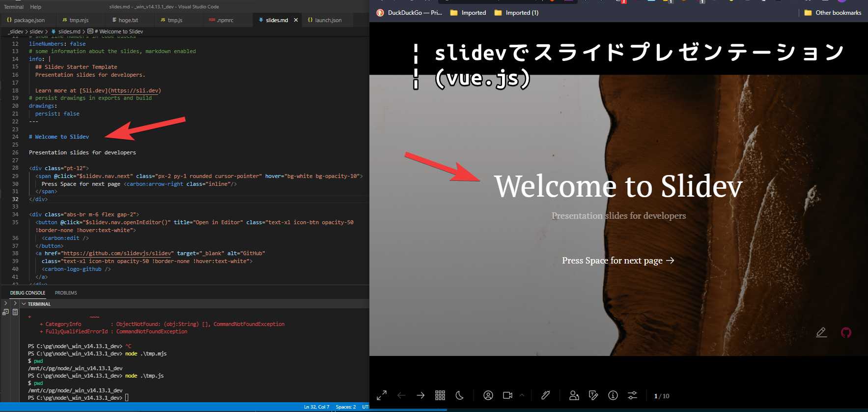Toggle recording with the video camera icon
Image resolution: width=868 pixels, height=412 pixels.
[508, 395]
